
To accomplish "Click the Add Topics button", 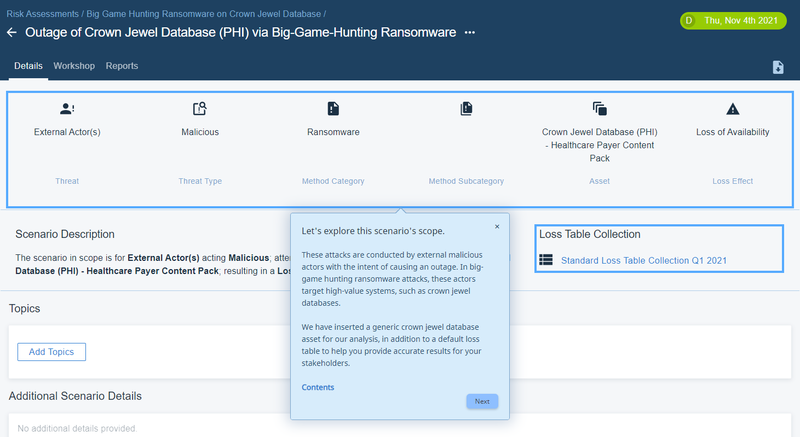I will coord(52,351).
